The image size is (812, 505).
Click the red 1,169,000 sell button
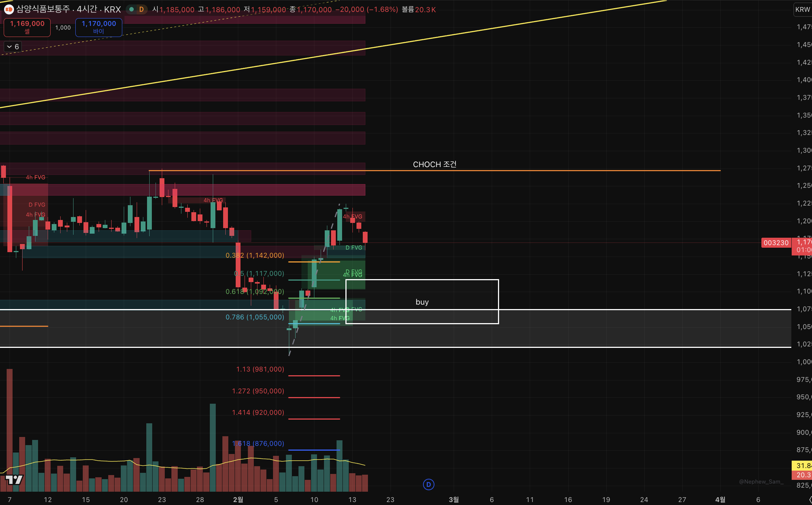coord(27,27)
